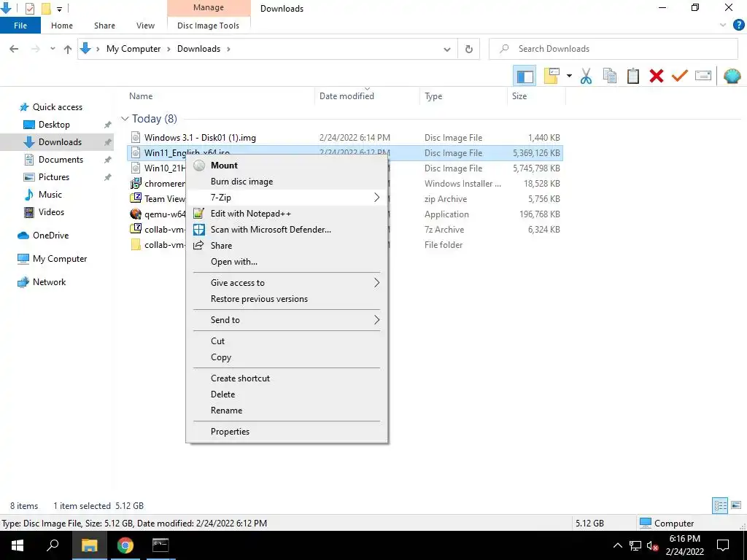Sort by the Size column header
This screenshot has width=747, height=560.
coord(519,96)
